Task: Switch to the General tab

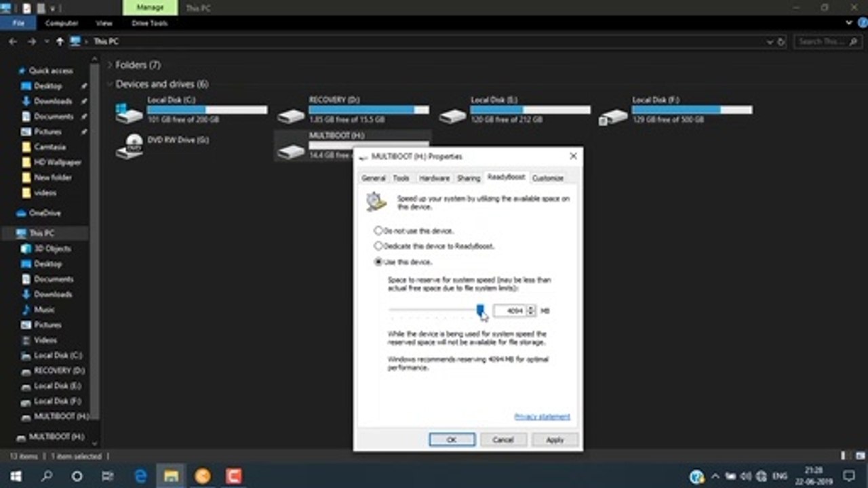Action: [x=373, y=178]
